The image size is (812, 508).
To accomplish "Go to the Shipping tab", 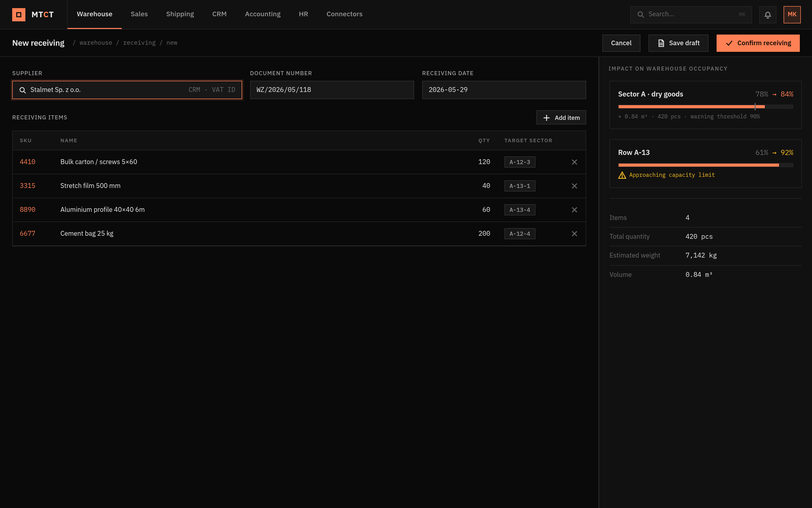I will [180, 14].
